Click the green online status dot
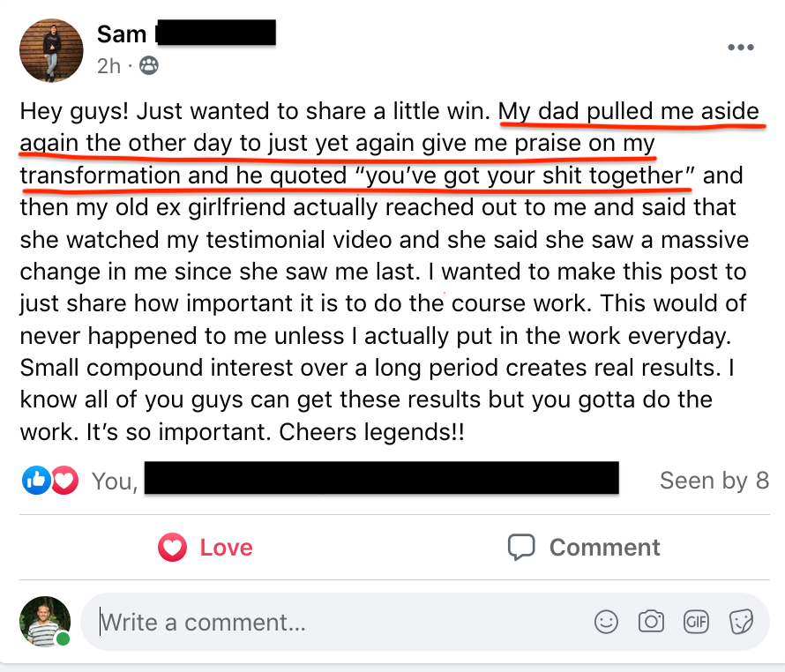This screenshot has height=672, width=785. 63,638
